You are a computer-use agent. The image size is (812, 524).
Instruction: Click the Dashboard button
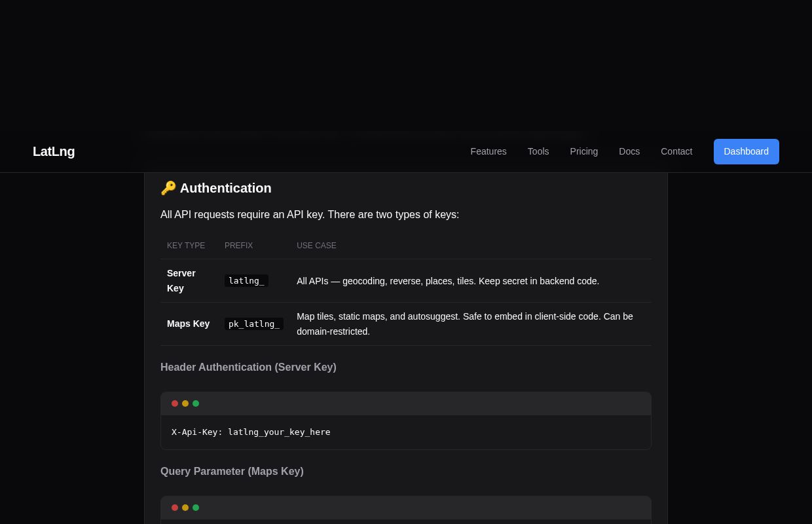[x=747, y=151]
